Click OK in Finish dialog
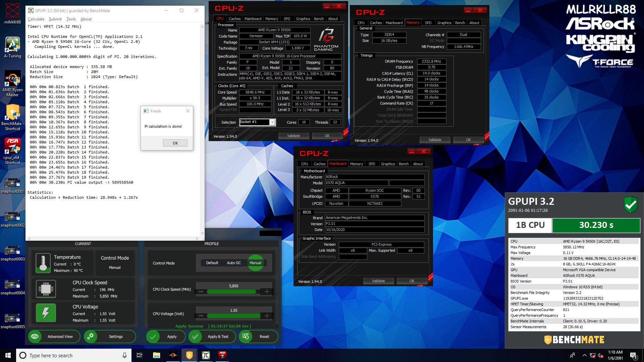Screen dimensions: 644x362 [x=175, y=143]
